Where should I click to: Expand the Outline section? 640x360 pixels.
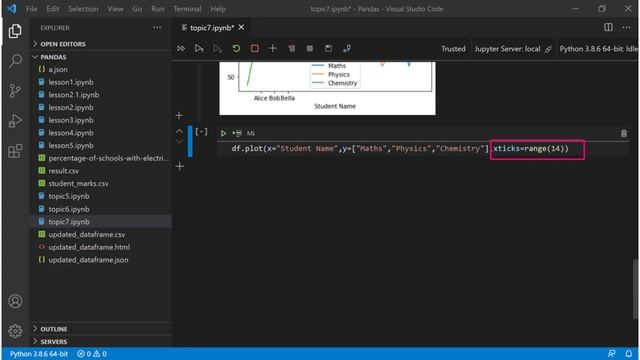tap(101, 329)
